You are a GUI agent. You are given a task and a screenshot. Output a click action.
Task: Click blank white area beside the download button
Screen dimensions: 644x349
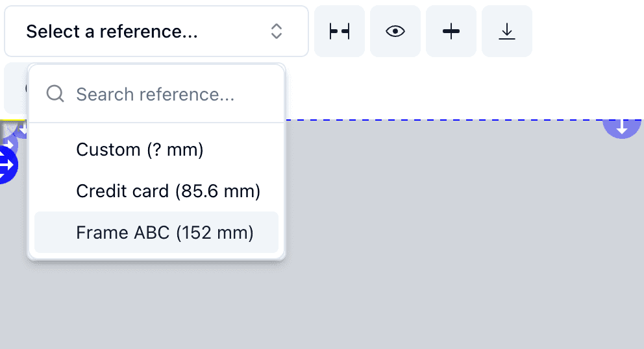coord(584,31)
